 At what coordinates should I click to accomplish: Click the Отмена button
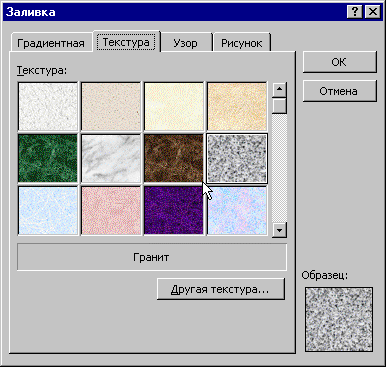(340, 91)
